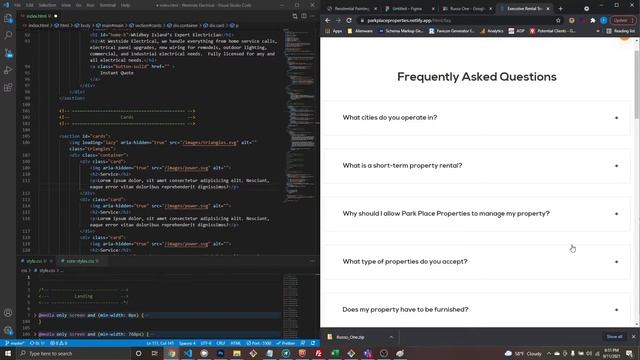Image resolution: width=640 pixels, height=360 pixels.
Task: Open the Russo_One.zip download options chevron
Action: coord(391,337)
